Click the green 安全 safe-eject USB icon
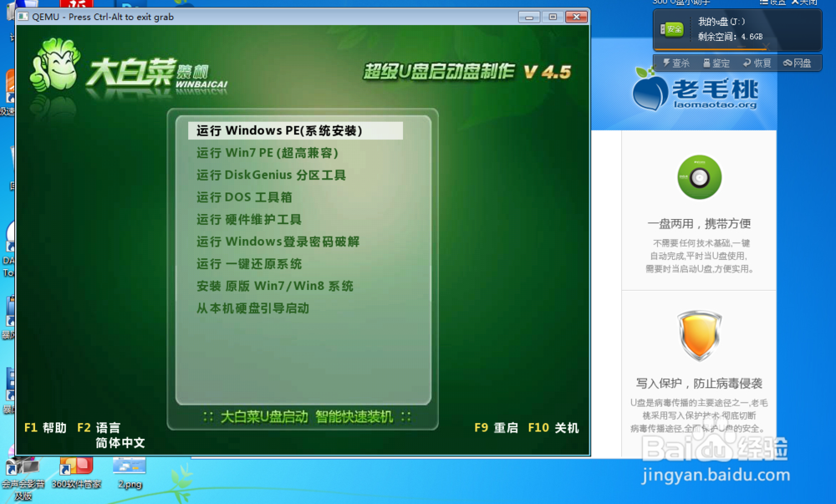 coord(673,28)
